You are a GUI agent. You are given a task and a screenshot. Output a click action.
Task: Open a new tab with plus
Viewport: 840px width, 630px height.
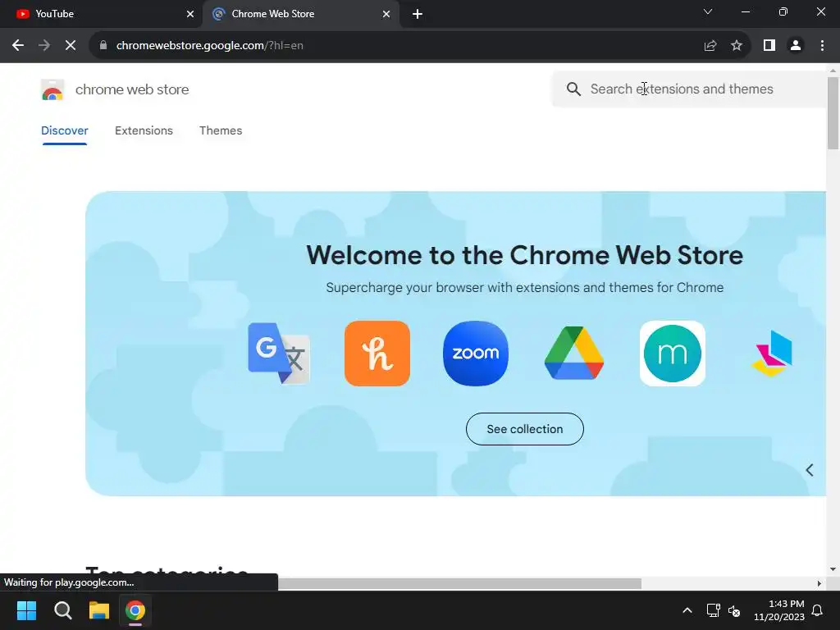pos(418,14)
